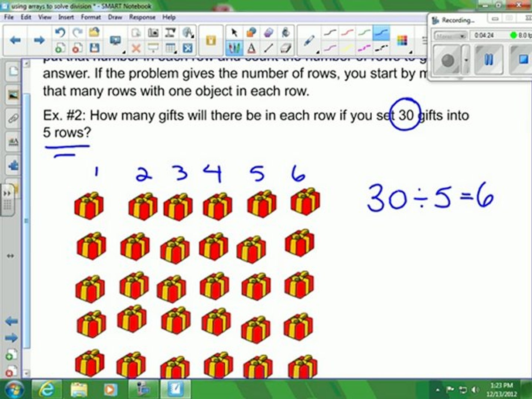Select the Shapes tool
Screen dimensions: 532x399
pos(251,33)
